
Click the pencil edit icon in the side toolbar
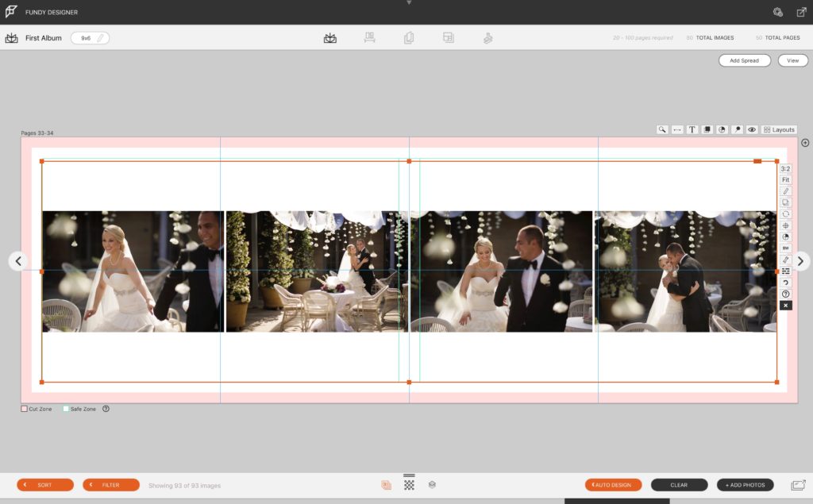point(785,191)
